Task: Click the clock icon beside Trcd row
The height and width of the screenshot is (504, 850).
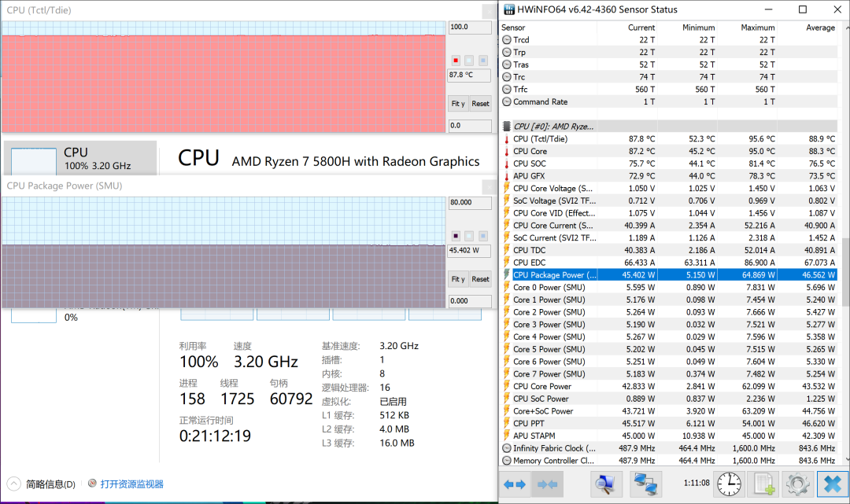Action: click(x=507, y=40)
